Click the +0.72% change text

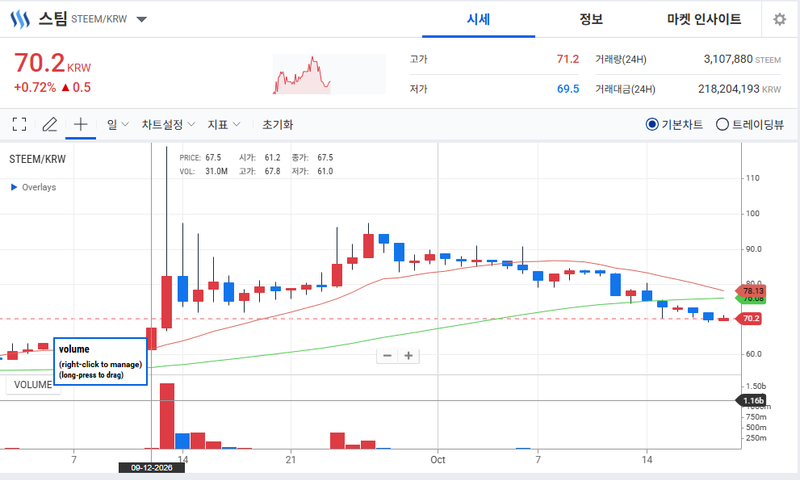click(x=35, y=87)
